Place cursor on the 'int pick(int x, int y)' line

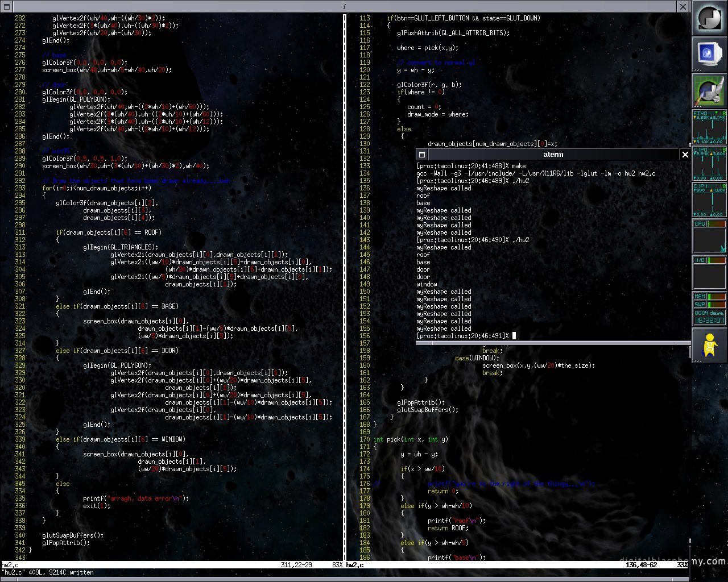(411, 439)
